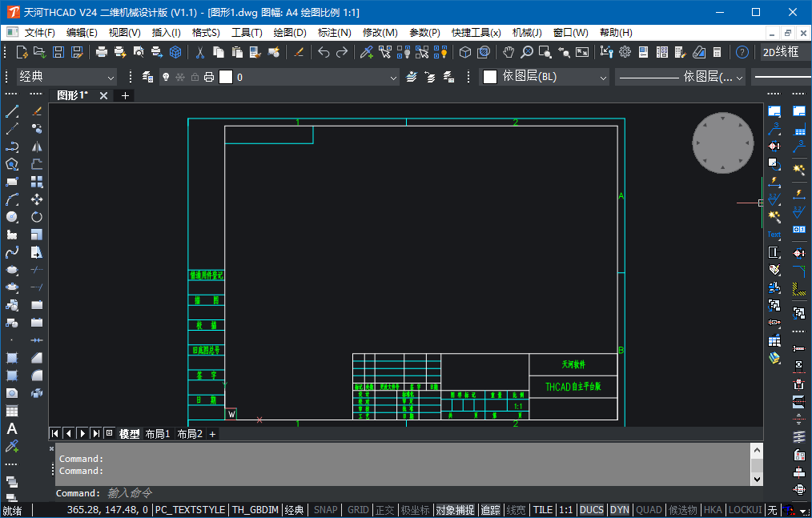
Task: Click the Zoom Extents icon
Action: coord(582,52)
